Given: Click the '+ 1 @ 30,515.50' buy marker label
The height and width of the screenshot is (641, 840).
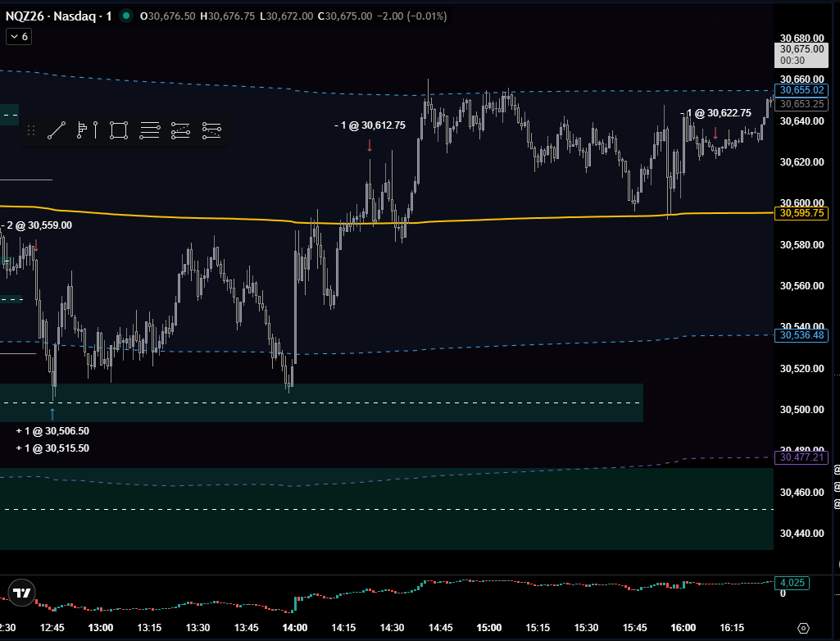Looking at the screenshot, I should coord(52,448).
